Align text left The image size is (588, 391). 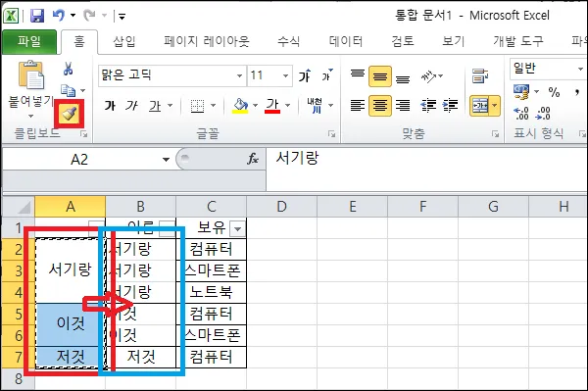358,106
